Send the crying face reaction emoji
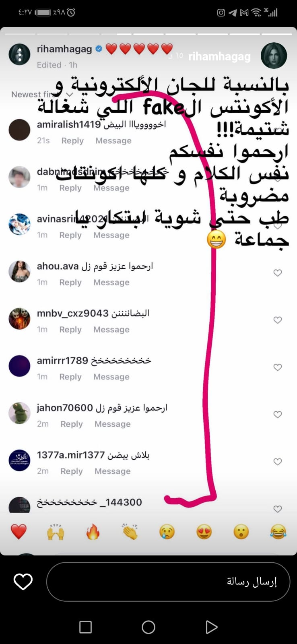 pyautogui.click(x=167, y=532)
